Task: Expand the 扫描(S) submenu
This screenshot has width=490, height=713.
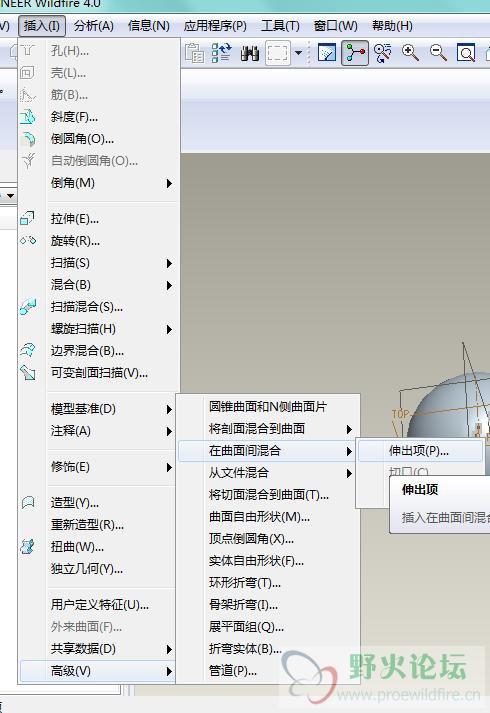Action: point(99,263)
